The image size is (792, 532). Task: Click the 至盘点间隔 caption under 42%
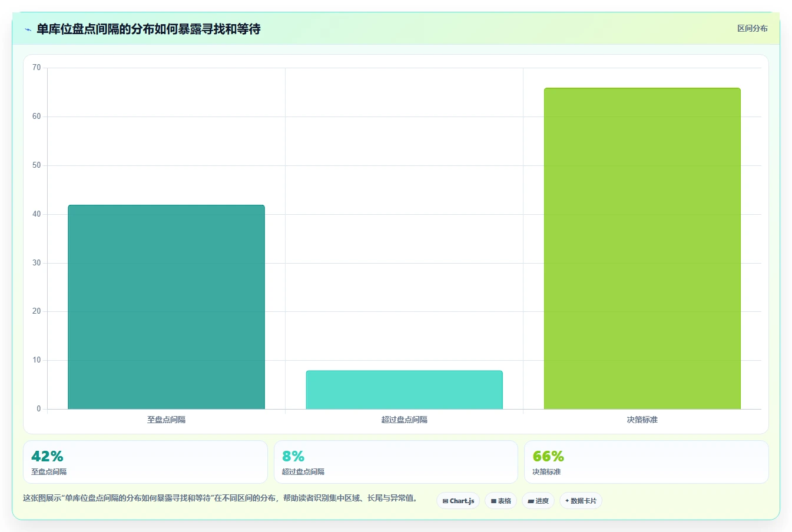(49, 472)
